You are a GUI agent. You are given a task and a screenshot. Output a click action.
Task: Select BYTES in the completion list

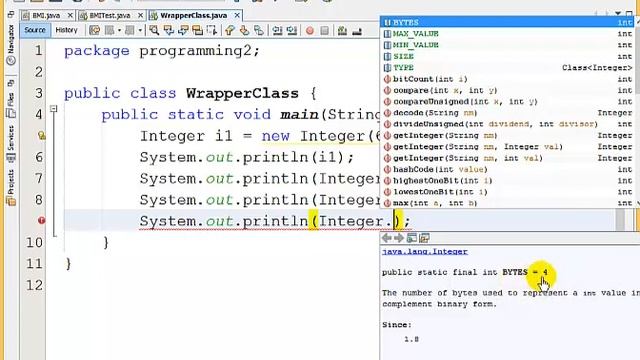pos(507,22)
